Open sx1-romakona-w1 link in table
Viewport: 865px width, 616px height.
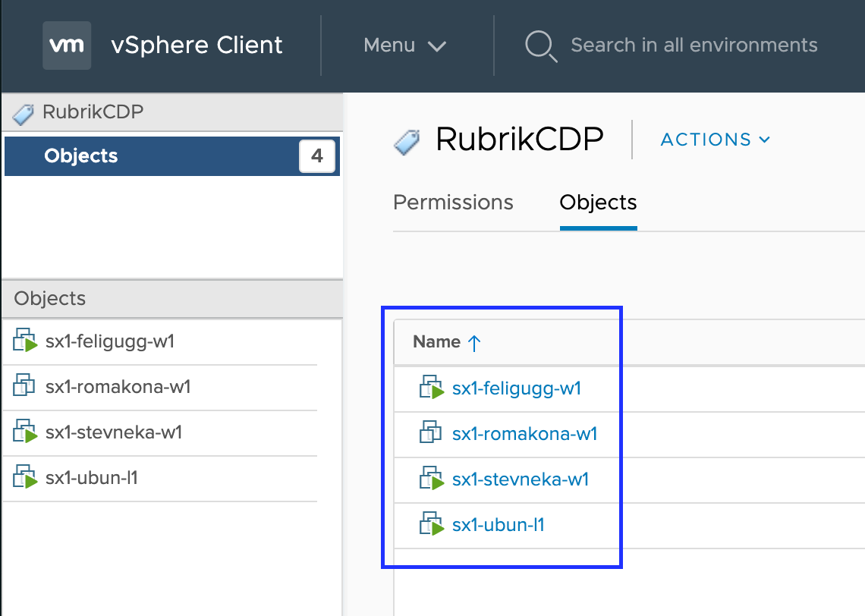pos(524,434)
